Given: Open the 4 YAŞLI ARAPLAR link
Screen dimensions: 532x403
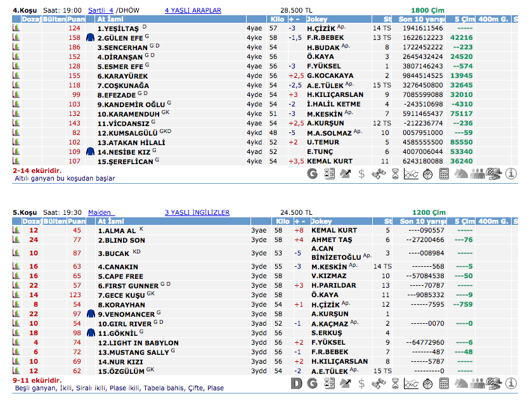Looking at the screenshot, I should [193, 11].
